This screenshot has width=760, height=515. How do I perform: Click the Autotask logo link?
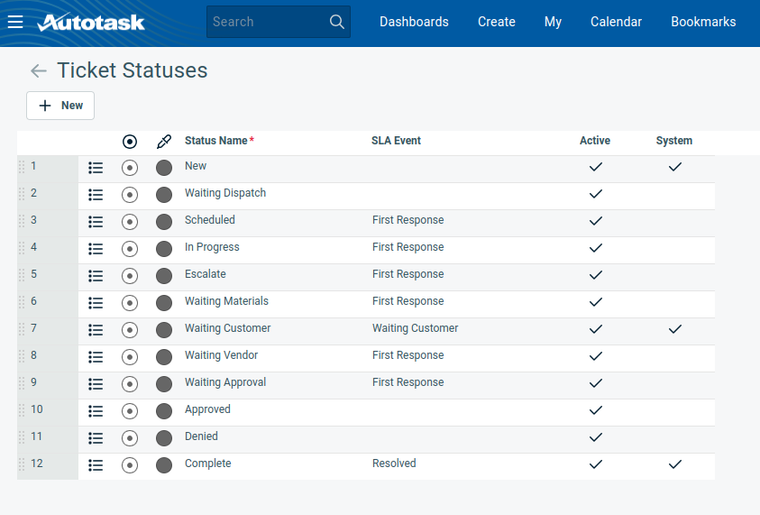pyautogui.click(x=91, y=22)
